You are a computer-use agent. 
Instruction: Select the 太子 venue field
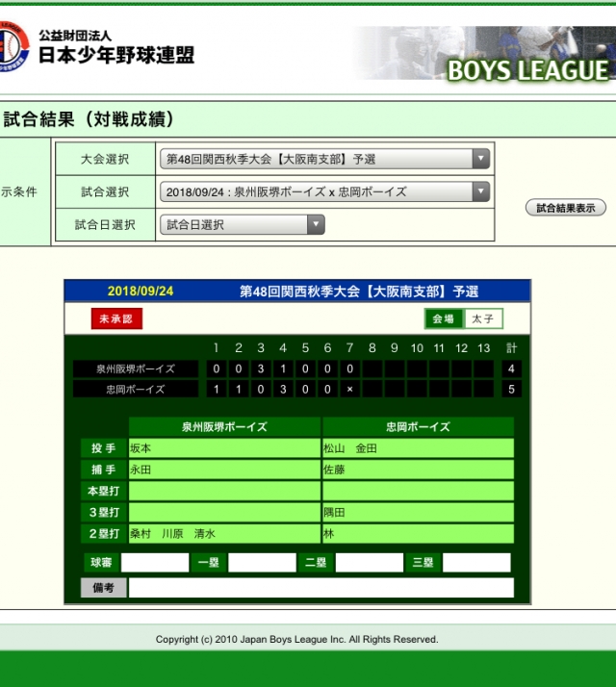482,319
